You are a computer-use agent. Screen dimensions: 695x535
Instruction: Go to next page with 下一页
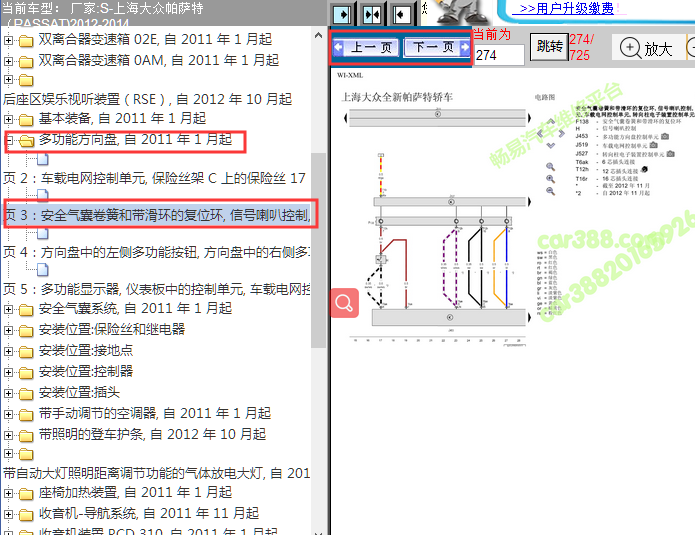pyautogui.click(x=436, y=47)
